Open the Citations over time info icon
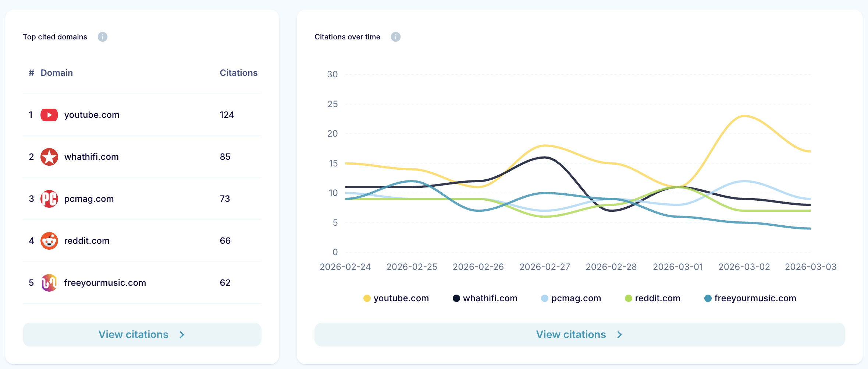The height and width of the screenshot is (369, 868). click(x=395, y=37)
